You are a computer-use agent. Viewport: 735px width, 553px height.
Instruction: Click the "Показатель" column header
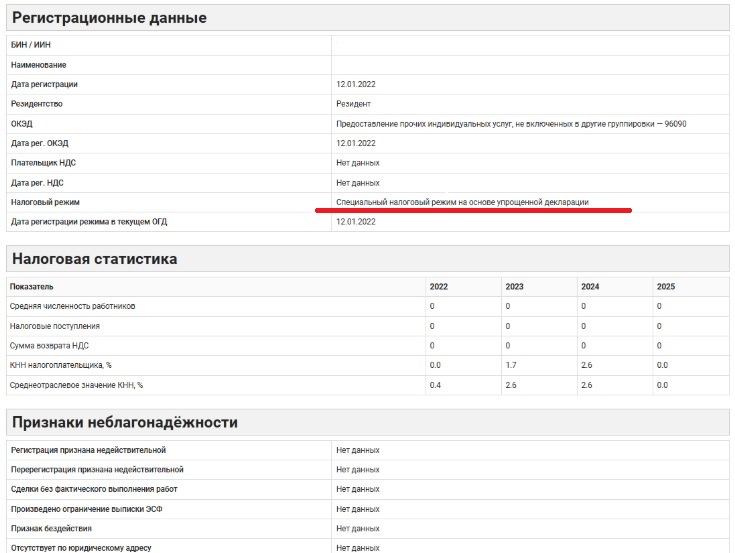32,286
